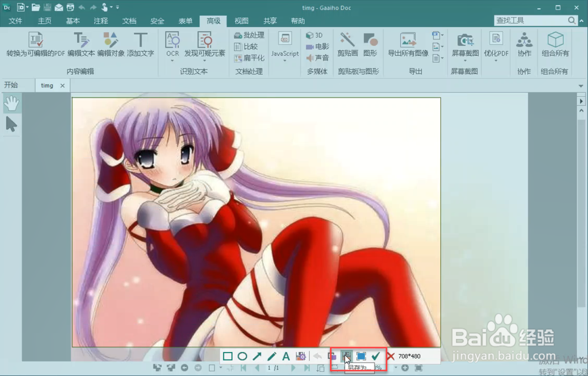The width and height of the screenshot is (588, 376).
Task: Expand the 发现可疑元素 dropdown arrow
Action: point(205,61)
